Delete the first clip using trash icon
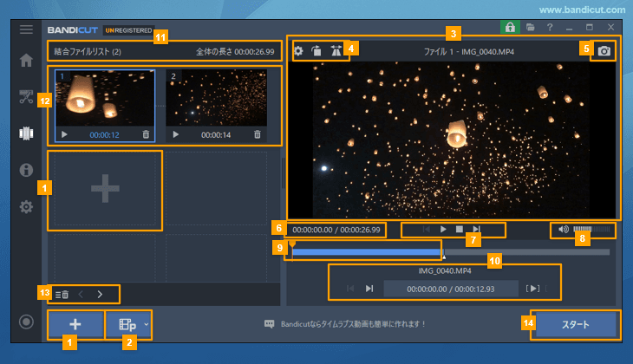This screenshot has width=633, height=364. coord(146,135)
